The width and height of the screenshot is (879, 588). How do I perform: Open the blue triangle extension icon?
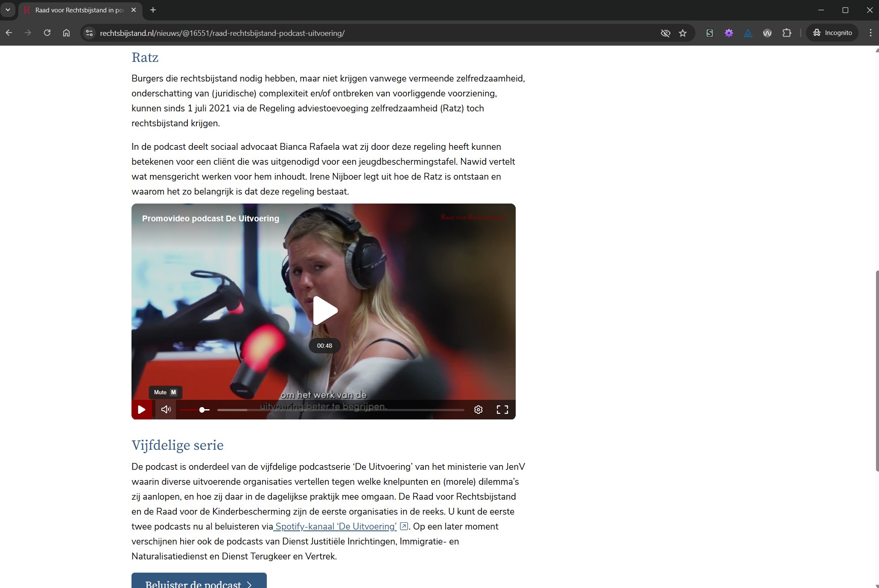click(x=748, y=33)
